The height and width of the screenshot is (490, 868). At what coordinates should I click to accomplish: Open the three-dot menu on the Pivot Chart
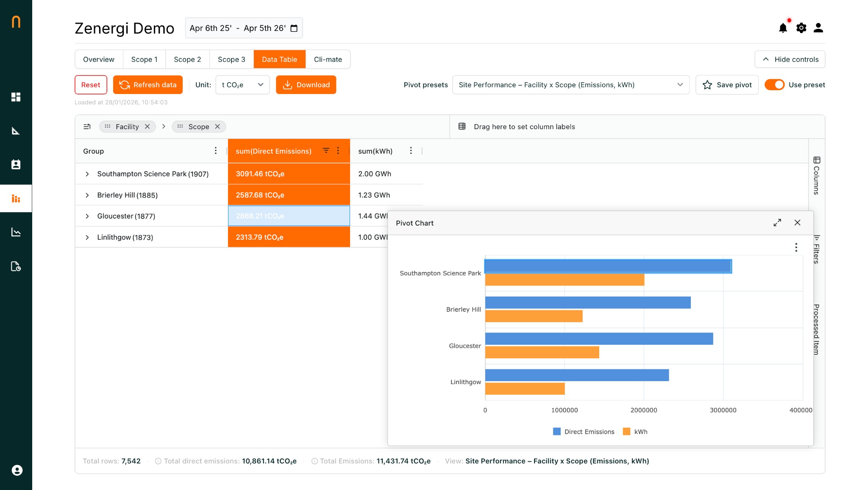pos(796,247)
